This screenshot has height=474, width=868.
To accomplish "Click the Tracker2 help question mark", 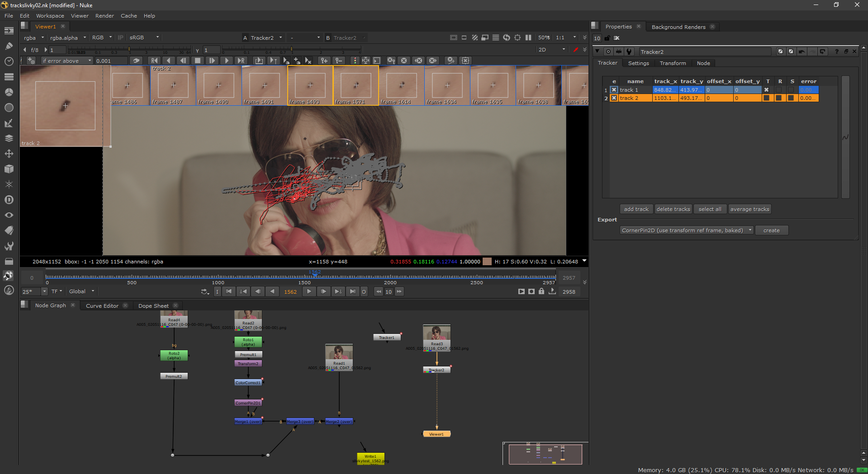I will click(837, 52).
